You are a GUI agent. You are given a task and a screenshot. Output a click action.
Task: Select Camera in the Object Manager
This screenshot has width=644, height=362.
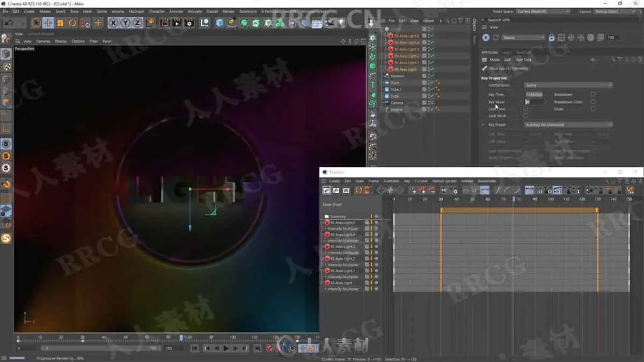point(397,103)
